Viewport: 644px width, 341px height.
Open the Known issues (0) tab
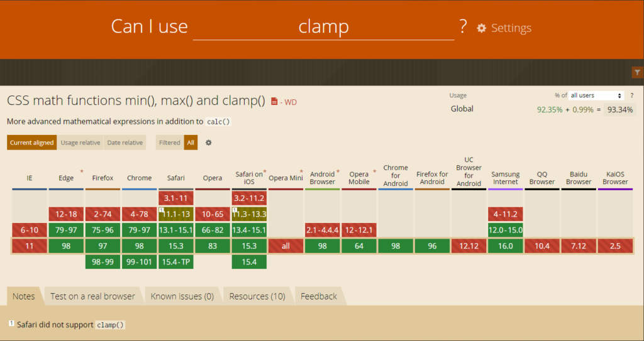(x=182, y=296)
